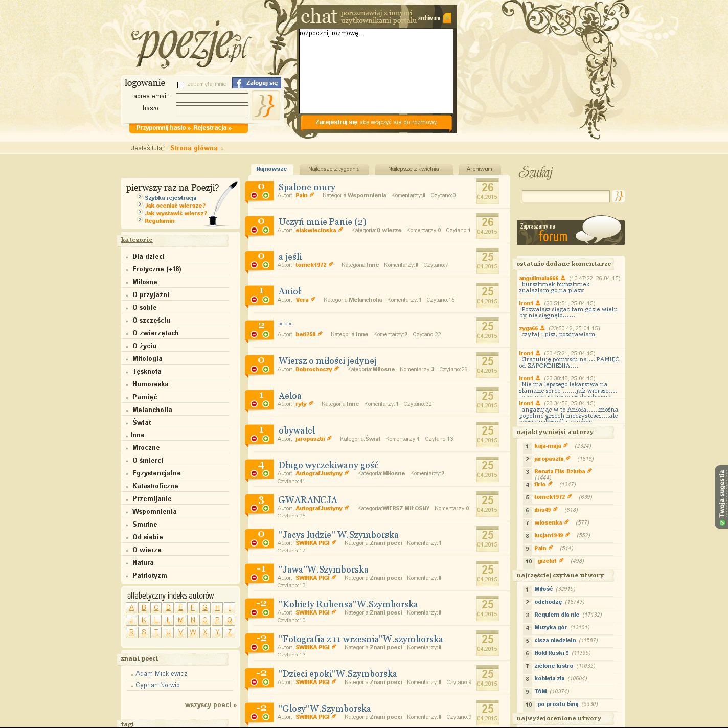Open the 'kategorie' heading link
This screenshot has width=728, height=728.
point(137,240)
